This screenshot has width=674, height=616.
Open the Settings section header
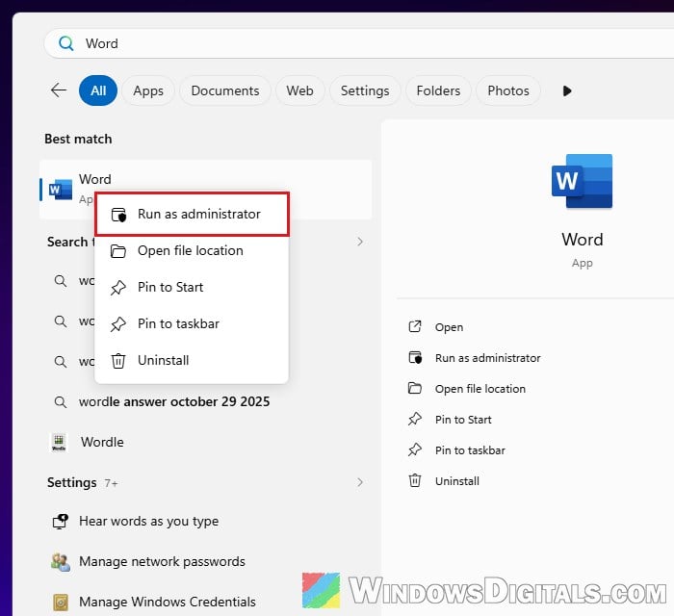pyautogui.click(x=72, y=482)
